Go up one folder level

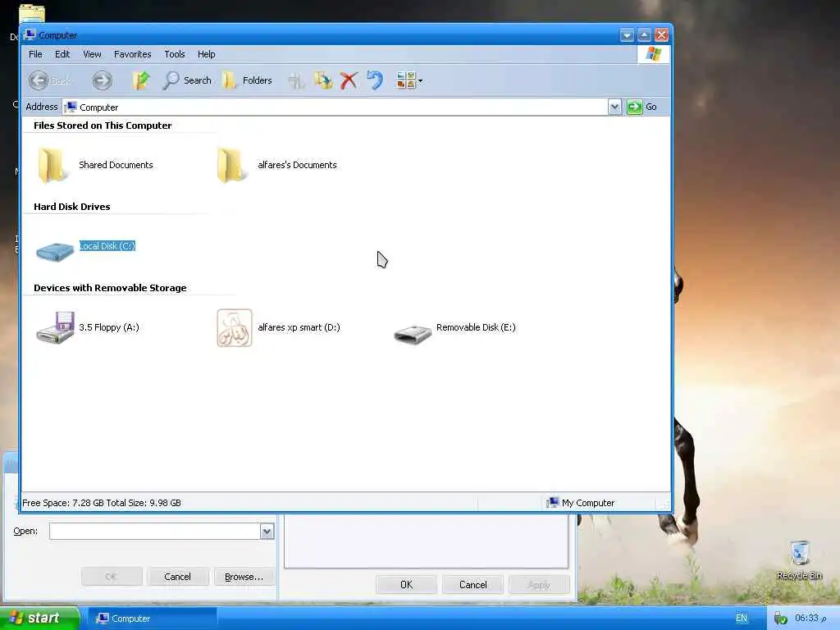[x=141, y=80]
